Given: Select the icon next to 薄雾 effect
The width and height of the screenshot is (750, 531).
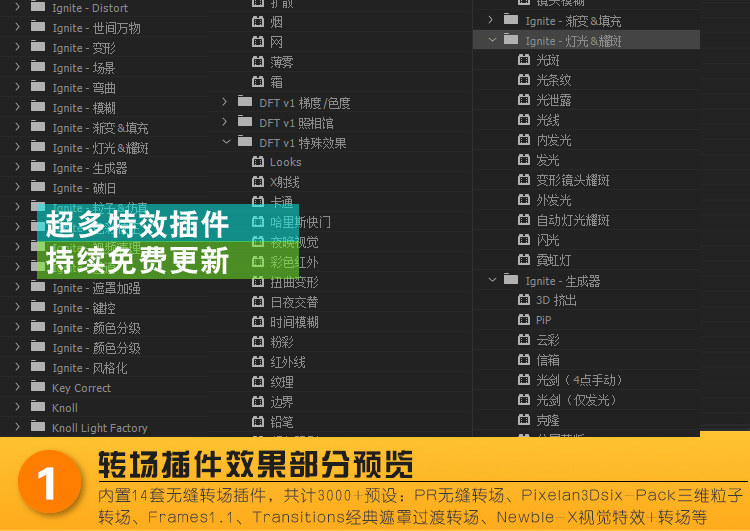Looking at the screenshot, I should (258, 62).
